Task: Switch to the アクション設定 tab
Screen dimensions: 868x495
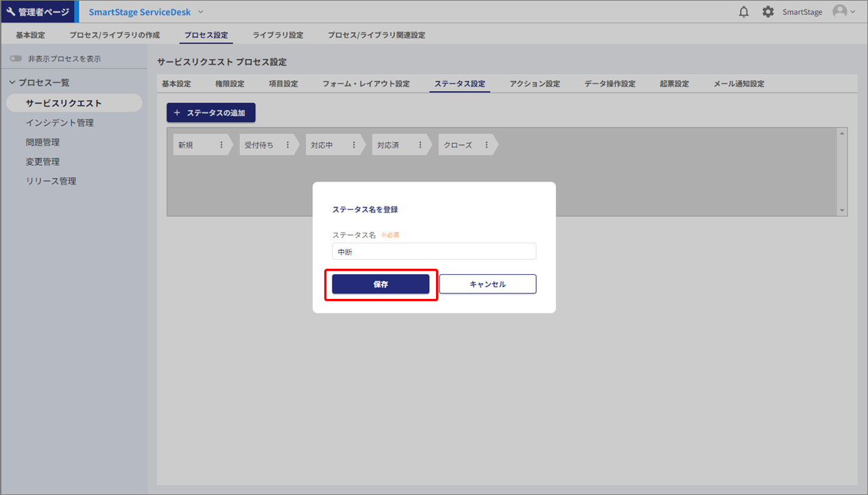Action: [x=535, y=84]
